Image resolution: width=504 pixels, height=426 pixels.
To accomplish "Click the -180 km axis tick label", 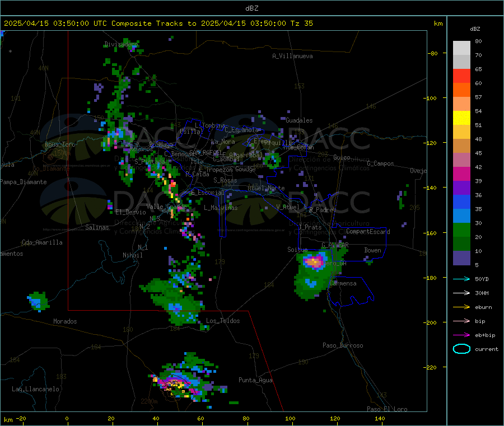I will click(431, 278).
